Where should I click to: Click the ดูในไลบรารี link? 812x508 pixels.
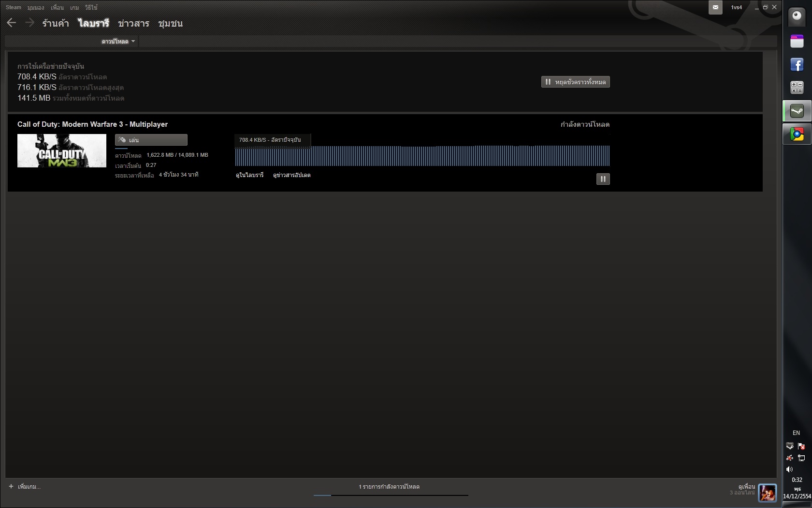249,175
